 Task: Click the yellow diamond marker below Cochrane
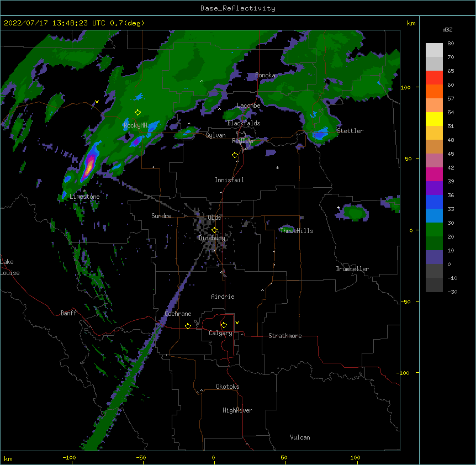pyautogui.click(x=188, y=326)
